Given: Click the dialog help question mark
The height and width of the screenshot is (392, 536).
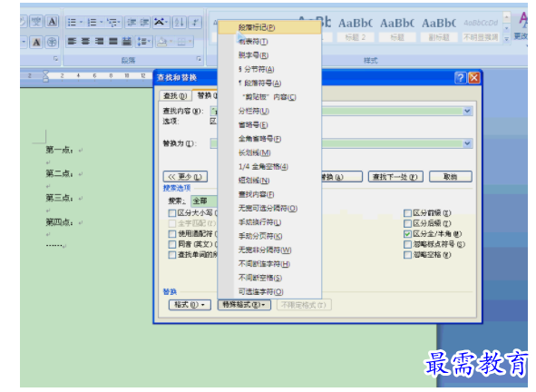Looking at the screenshot, I should tap(461, 78).
